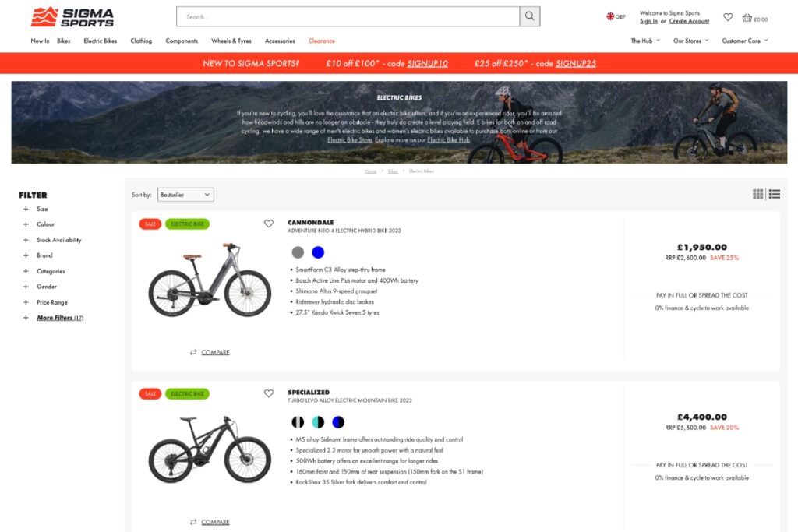Open Cannondale Adventure Neo bike image
This screenshot has width=798, height=532.
210,280
